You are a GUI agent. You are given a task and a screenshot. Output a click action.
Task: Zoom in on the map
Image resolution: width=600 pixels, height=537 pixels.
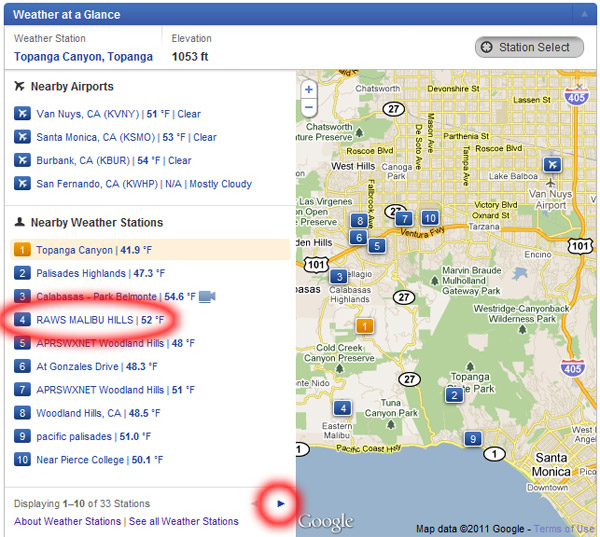[x=309, y=90]
